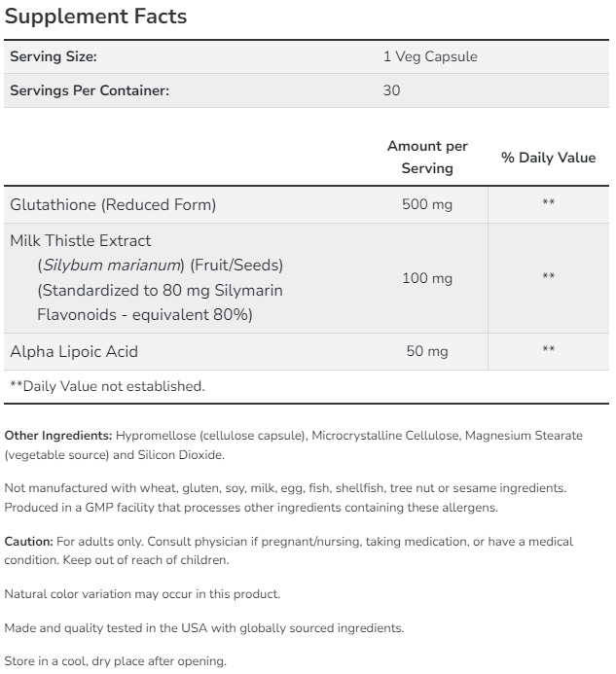This screenshot has height=674, width=616.
Task: Click the Daily Value not established footnote
Action: (107, 386)
